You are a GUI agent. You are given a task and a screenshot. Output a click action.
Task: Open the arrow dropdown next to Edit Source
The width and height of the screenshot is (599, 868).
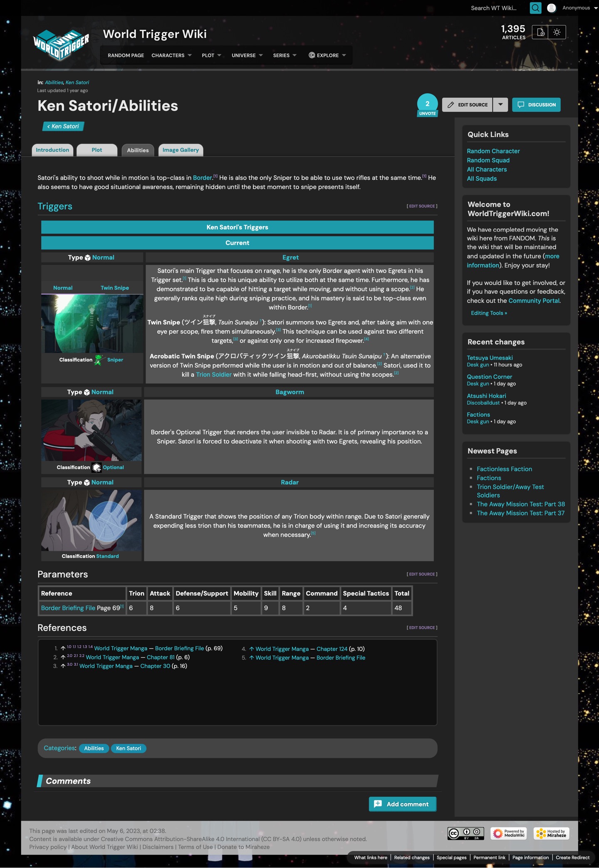pos(500,105)
